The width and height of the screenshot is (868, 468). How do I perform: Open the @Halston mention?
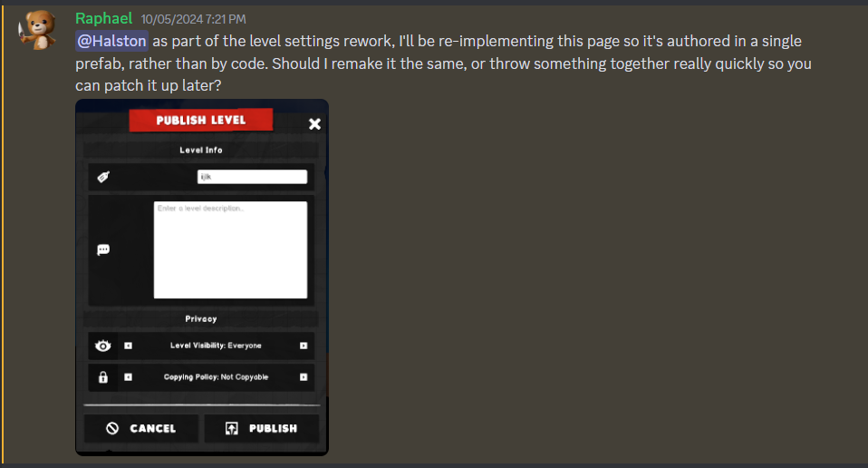click(x=111, y=41)
